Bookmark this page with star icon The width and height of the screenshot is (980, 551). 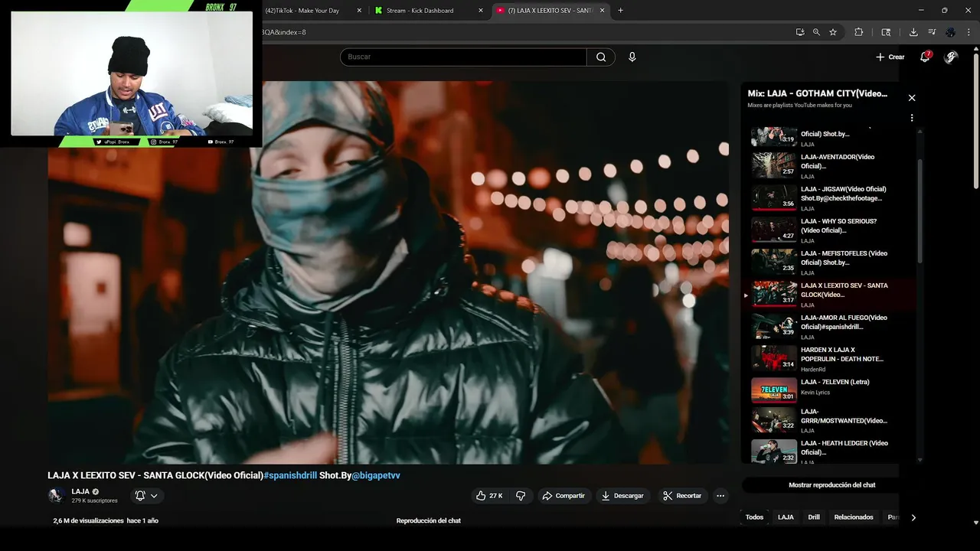click(x=833, y=32)
